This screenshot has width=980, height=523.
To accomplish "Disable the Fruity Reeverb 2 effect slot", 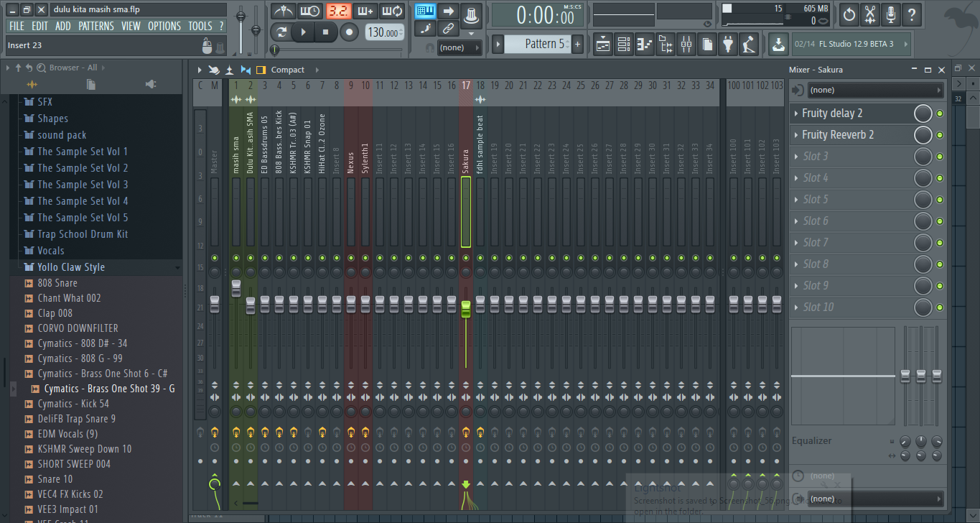I will pos(940,135).
